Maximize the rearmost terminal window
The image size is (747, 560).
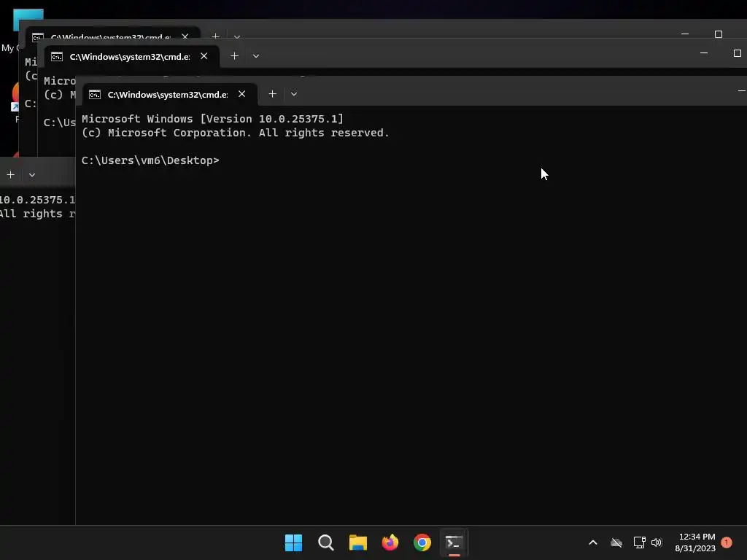click(x=719, y=34)
